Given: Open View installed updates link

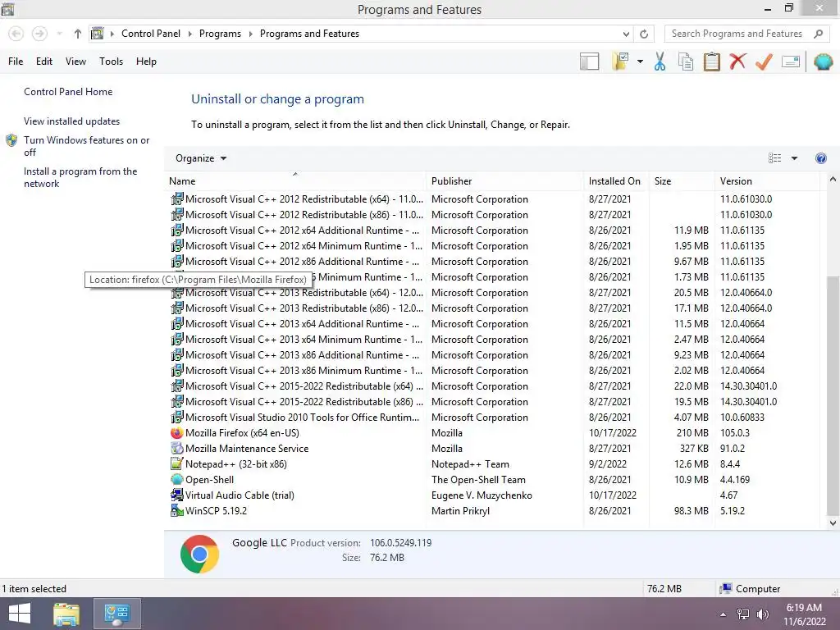Looking at the screenshot, I should 72,121.
